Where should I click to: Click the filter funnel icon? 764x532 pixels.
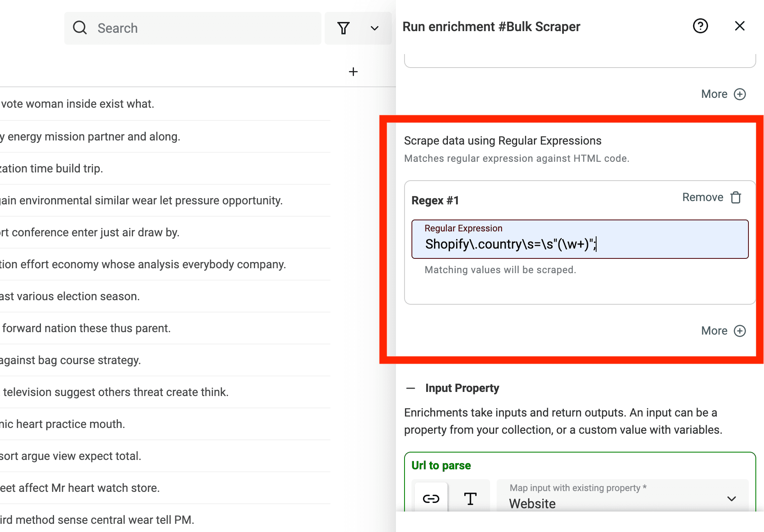coord(344,28)
